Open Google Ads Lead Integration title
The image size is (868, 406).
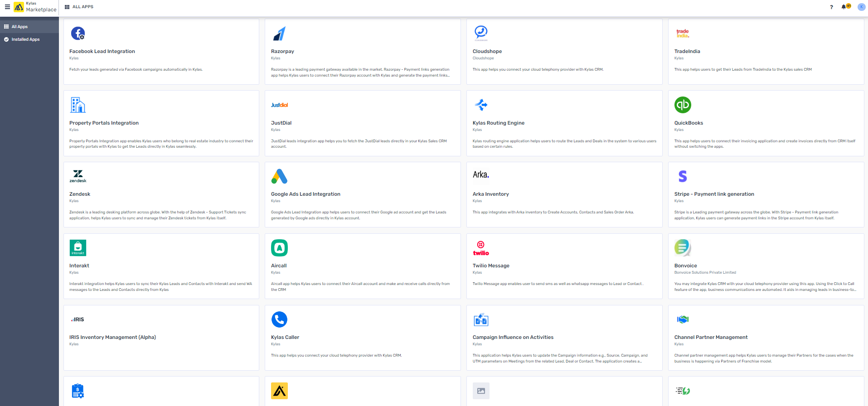(x=305, y=194)
